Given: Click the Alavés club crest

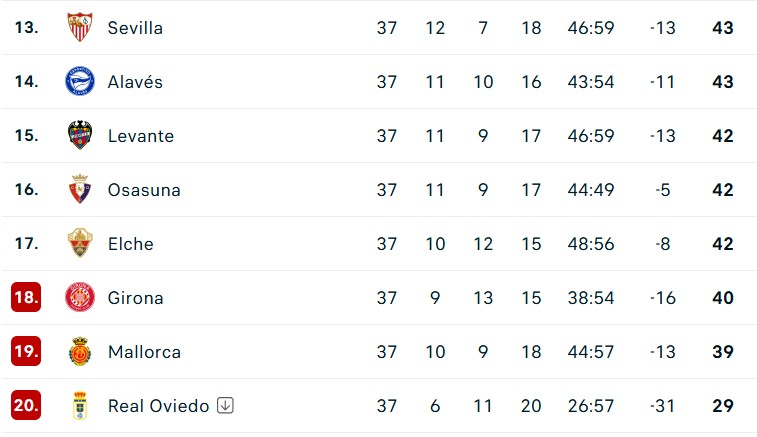Looking at the screenshot, I should coord(80,81).
